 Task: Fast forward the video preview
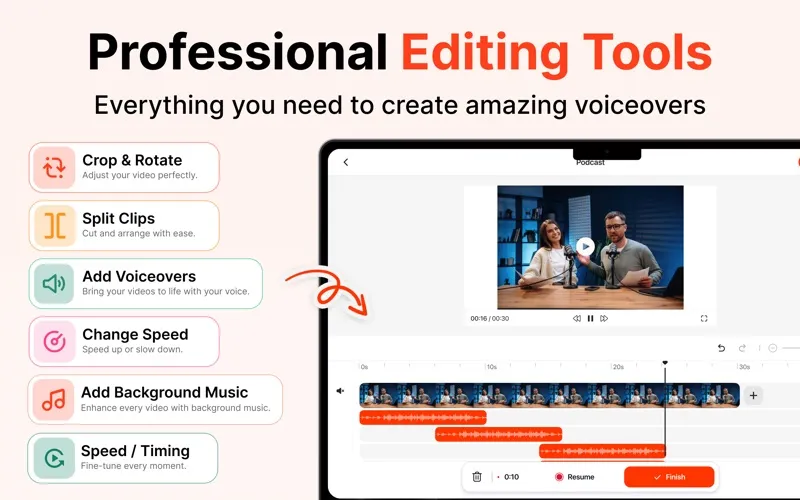(x=604, y=318)
